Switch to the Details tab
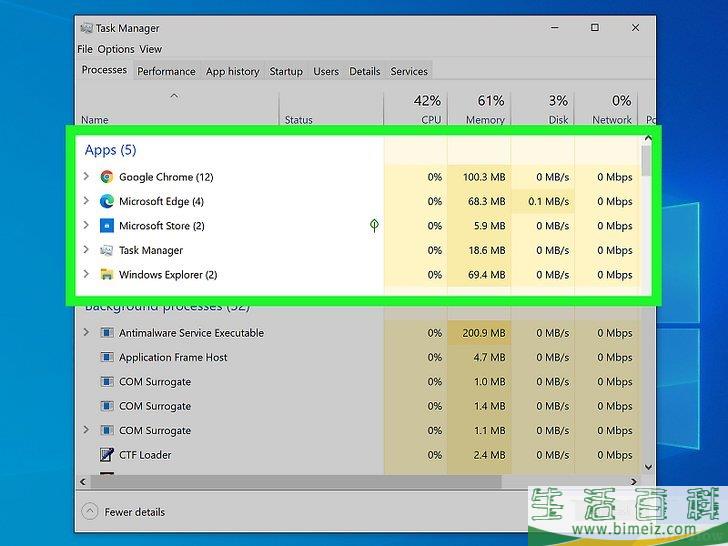Screen dimensions: 728x546 pyautogui.click(x=364, y=72)
